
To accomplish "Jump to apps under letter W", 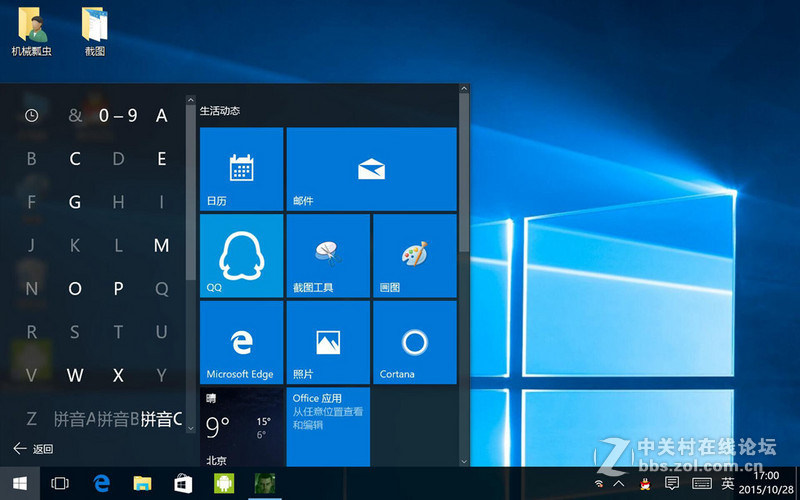I will click(75, 375).
